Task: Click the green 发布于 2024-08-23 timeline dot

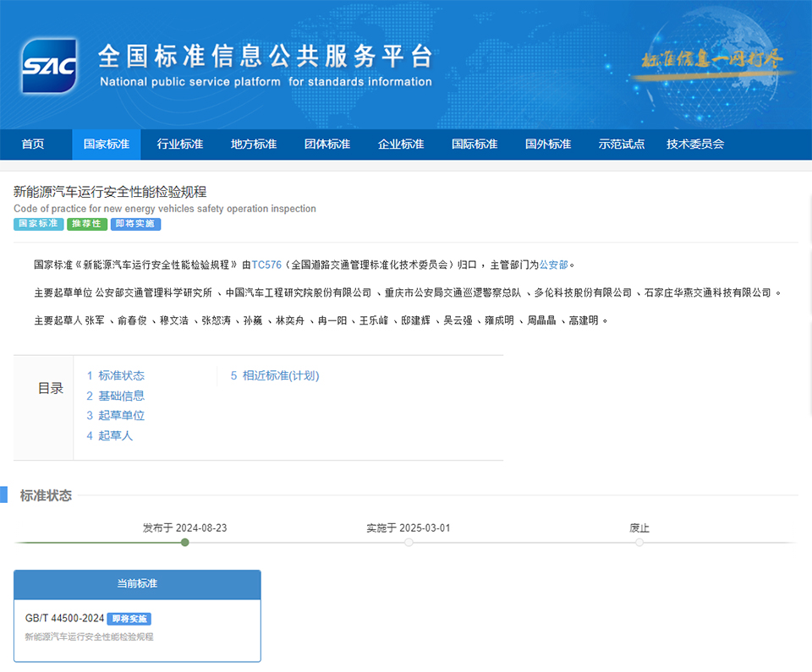Action: click(x=185, y=543)
